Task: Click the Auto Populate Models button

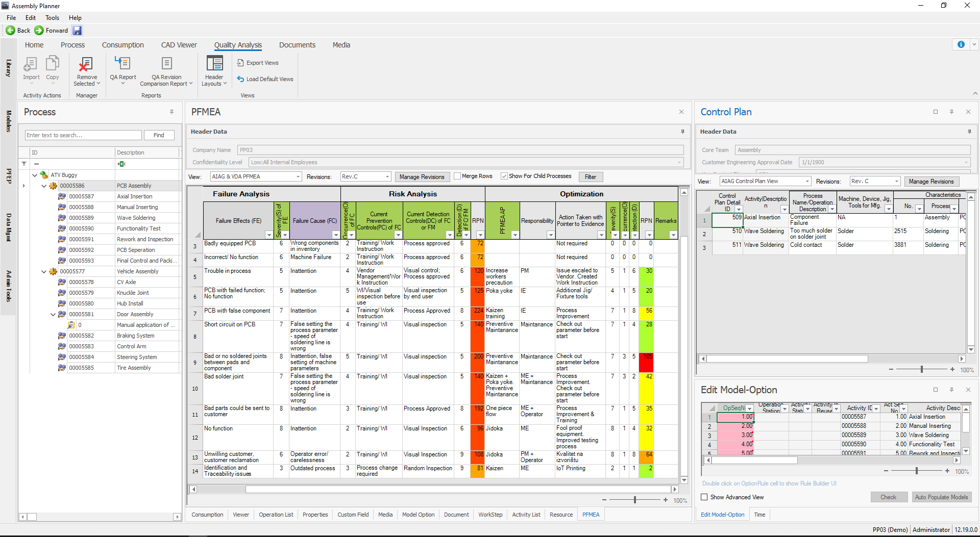Action: click(x=942, y=497)
